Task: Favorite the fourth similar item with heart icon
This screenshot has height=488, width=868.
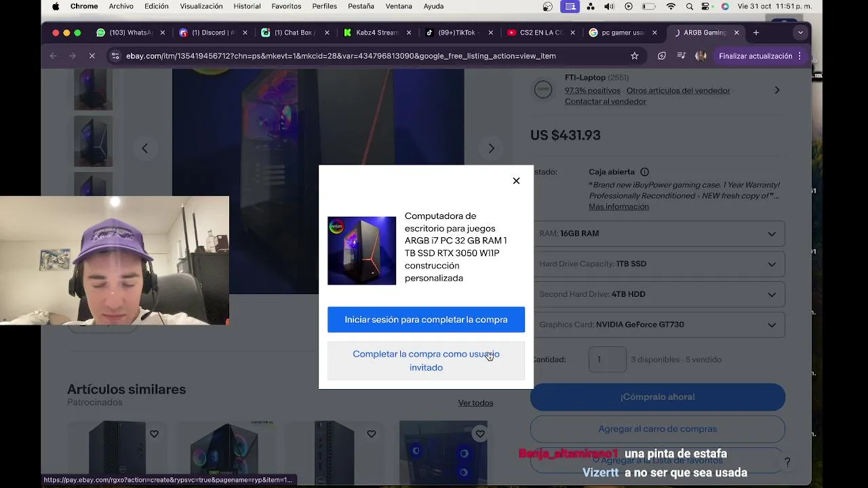Action: (x=479, y=434)
